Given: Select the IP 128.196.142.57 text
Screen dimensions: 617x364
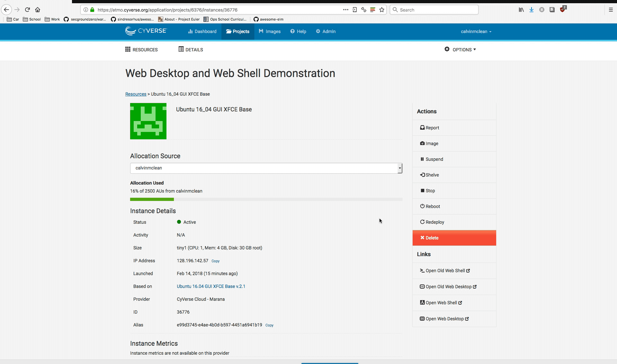Looking at the screenshot, I should (x=192, y=261).
